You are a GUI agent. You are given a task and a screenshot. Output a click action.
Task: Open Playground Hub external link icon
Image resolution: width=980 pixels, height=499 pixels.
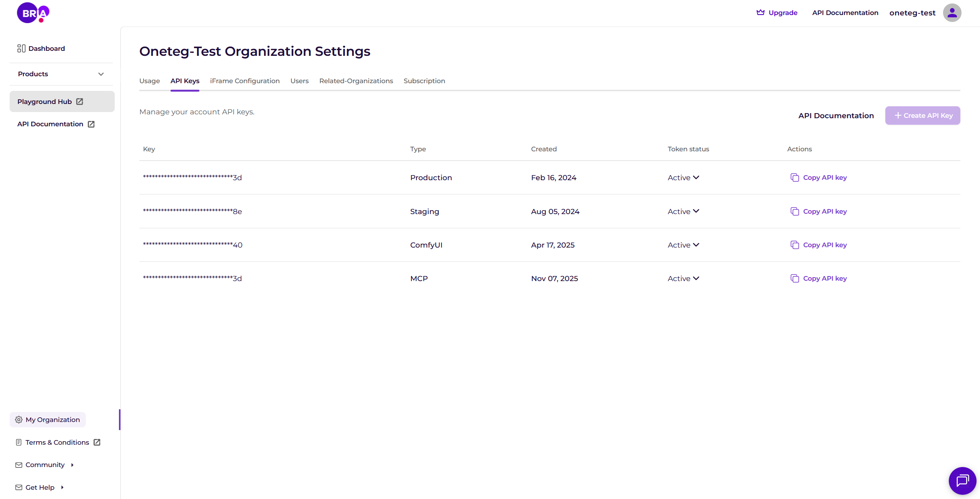pyautogui.click(x=80, y=102)
